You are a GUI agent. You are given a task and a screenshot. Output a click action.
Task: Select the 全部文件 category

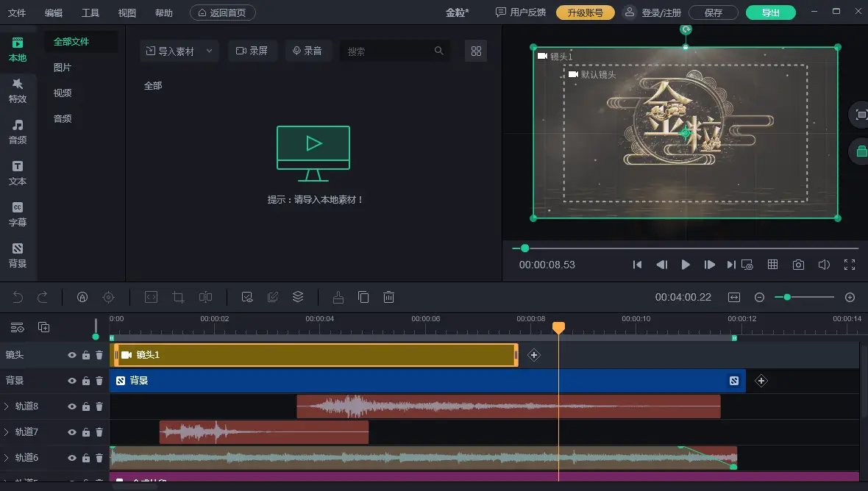click(71, 41)
